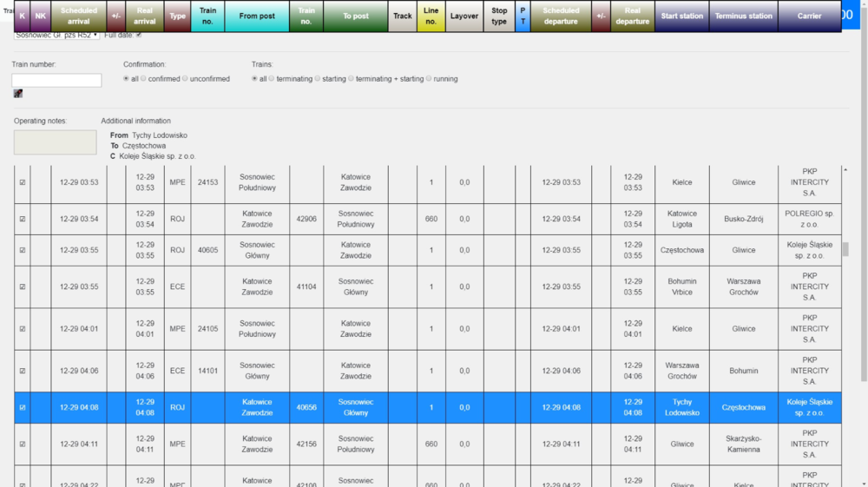The height and width of the screenshot is (487, 868).
Task: Select the 'unconfirmed' radio button
Action: tap(185, 79)
